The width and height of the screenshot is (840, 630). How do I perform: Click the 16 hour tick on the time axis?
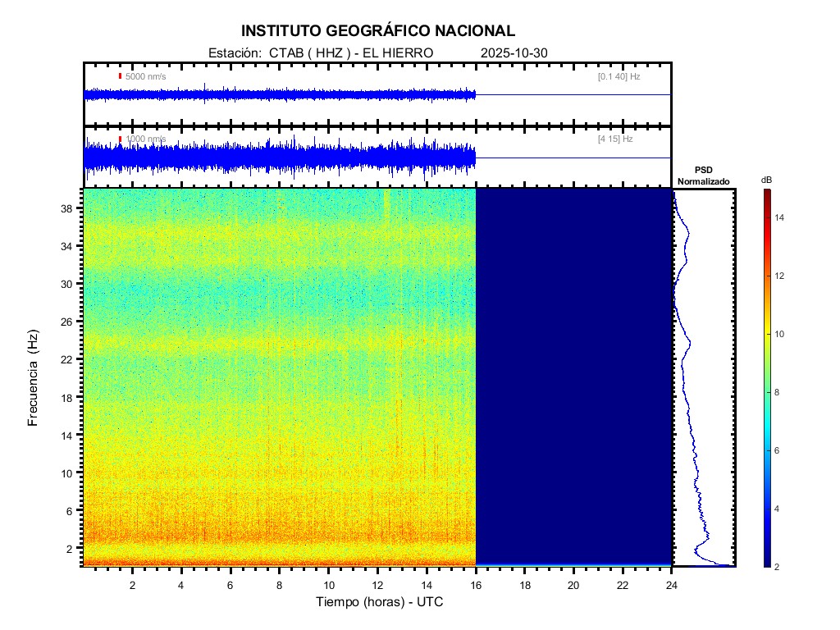click(476, 584)
